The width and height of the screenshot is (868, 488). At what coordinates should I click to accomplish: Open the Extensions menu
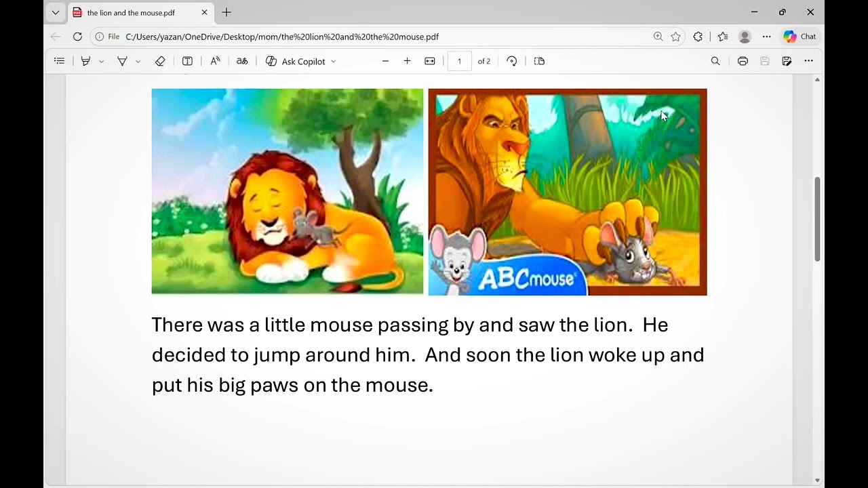(x=698, y=37)
